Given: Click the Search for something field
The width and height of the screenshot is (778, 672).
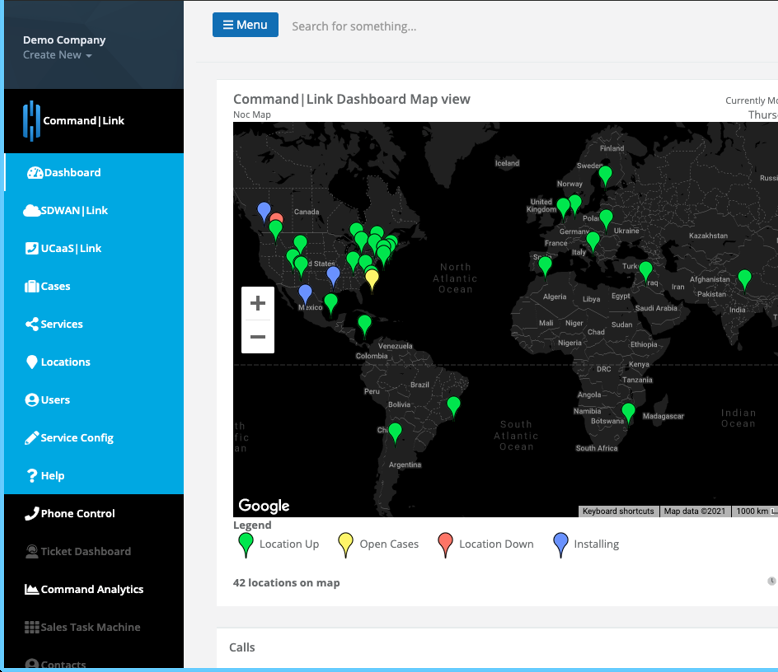Looking at the screenshot, I should (354, 26).
